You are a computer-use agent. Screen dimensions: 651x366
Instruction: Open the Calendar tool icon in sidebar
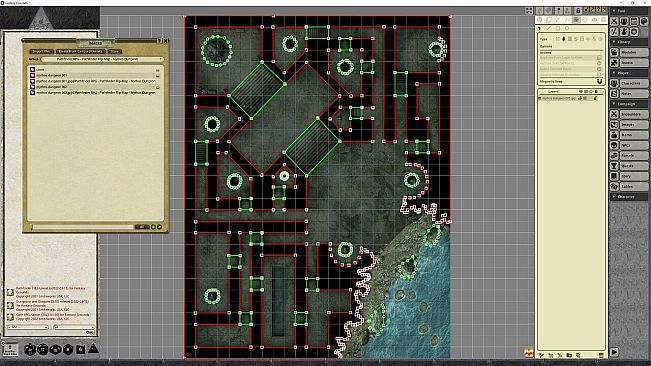pos(634,21)
